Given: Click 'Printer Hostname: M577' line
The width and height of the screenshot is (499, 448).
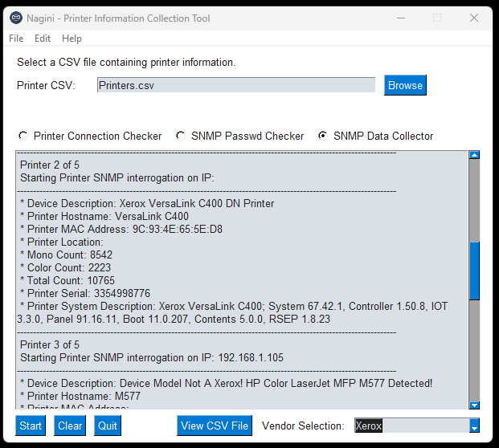Looking at the screenshot, I should pyautogui.click(x=80, y=396).
